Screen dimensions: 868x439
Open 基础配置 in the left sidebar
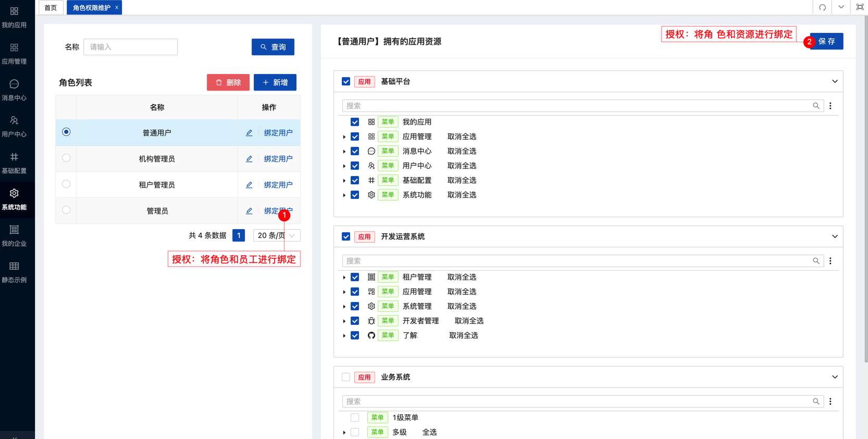[x=14, y=162]
